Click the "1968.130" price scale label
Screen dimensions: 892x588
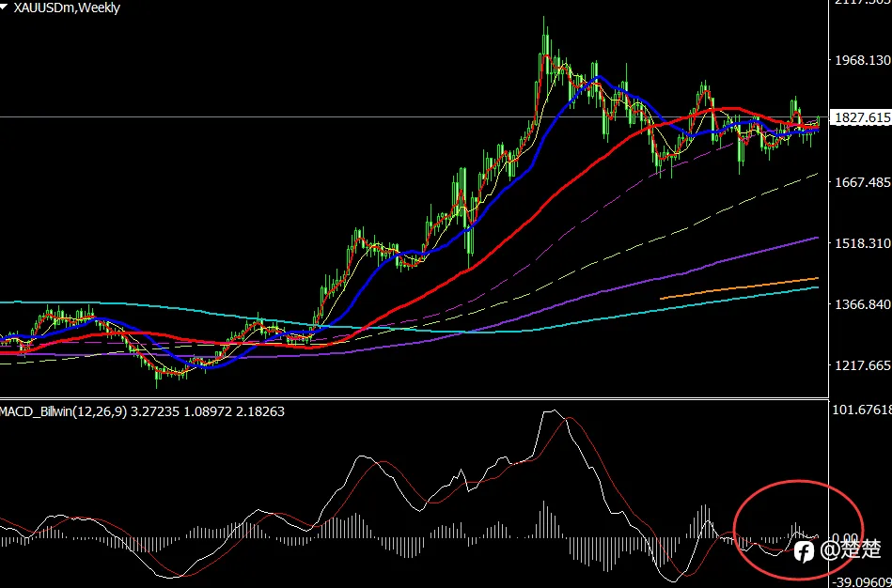[x=863, y=60]
